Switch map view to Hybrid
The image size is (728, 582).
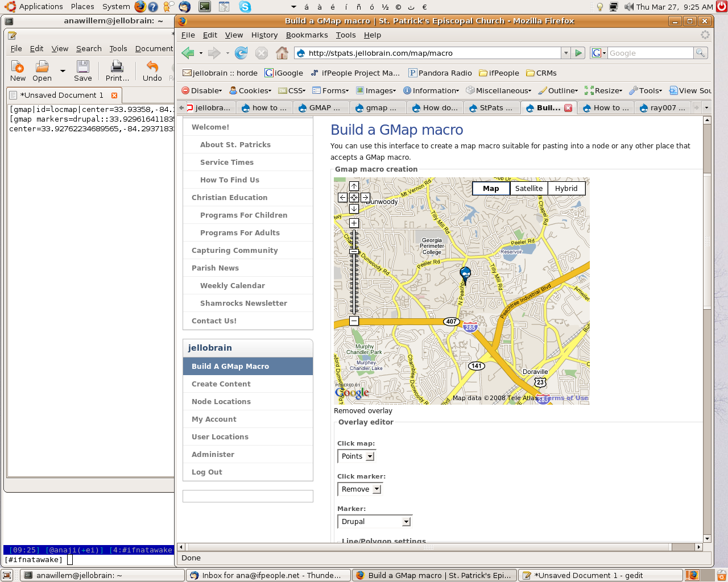point(566,189)
